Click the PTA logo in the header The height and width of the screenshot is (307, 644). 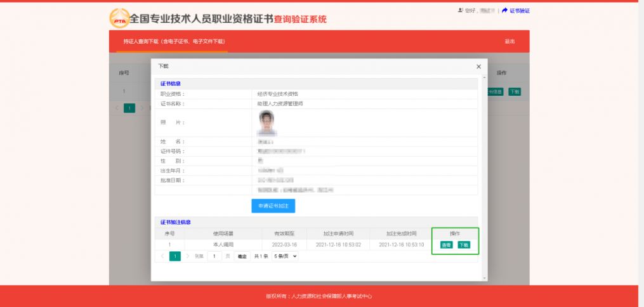[x=119, y=18]
